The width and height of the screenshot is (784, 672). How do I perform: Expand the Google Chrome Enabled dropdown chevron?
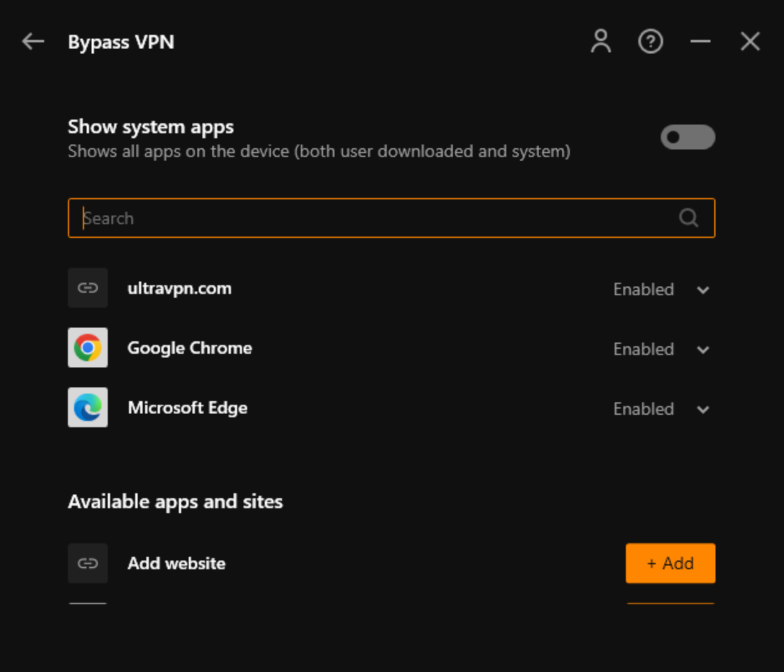703,349
